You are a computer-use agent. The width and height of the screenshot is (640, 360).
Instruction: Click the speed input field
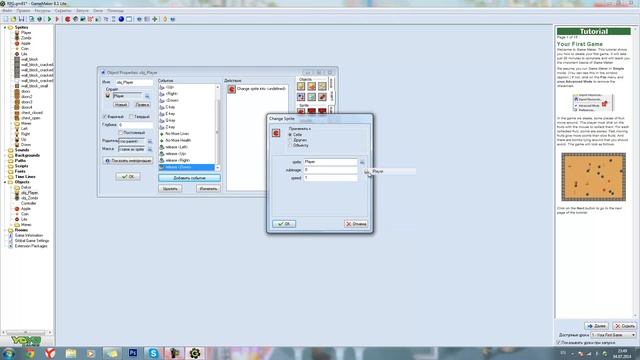tap(331, 178)
